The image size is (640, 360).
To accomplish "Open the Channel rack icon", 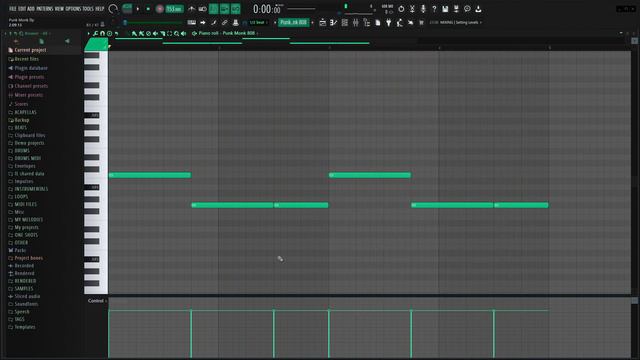I will (x=344, y=22).
